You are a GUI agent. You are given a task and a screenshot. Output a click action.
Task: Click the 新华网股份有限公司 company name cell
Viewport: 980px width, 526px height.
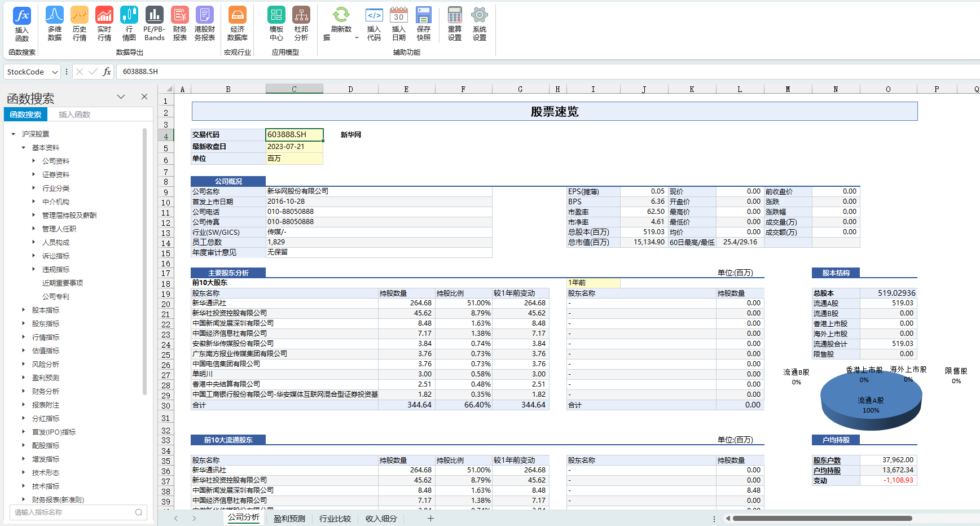click(x=379, y=191)
